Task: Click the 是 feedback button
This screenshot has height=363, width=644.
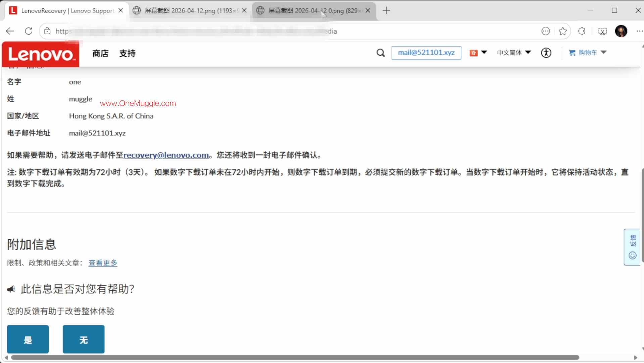Action: coord(28,339)
